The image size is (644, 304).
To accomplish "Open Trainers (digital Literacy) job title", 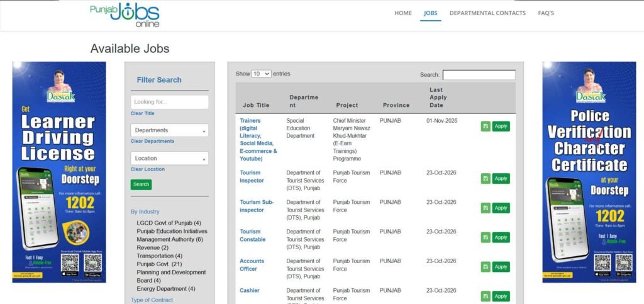I will pos(258,140).
